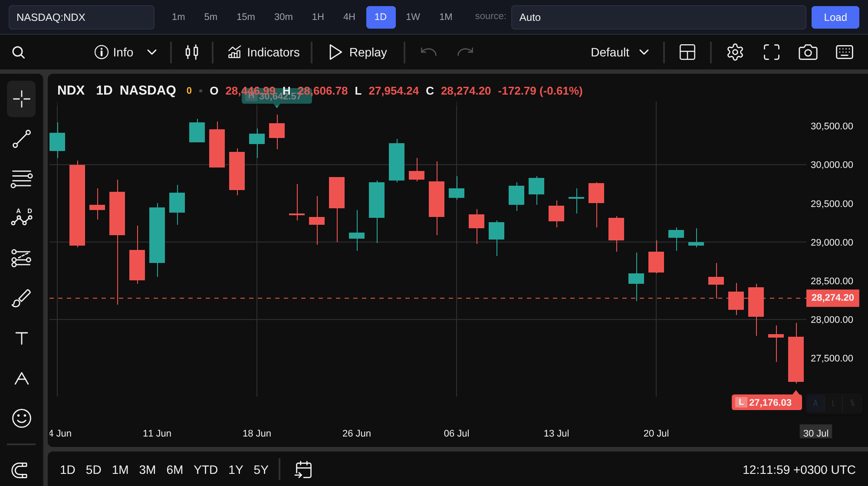Open the layout grid selector
This screenshot has height=486, width=868.
pos(687,53)
